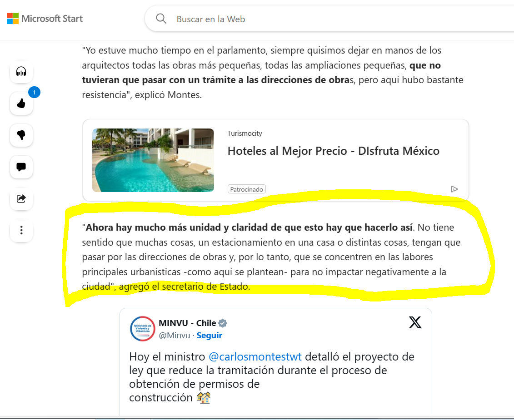
Task: Click the Microsoft Start logo
Action: [45, 19]
